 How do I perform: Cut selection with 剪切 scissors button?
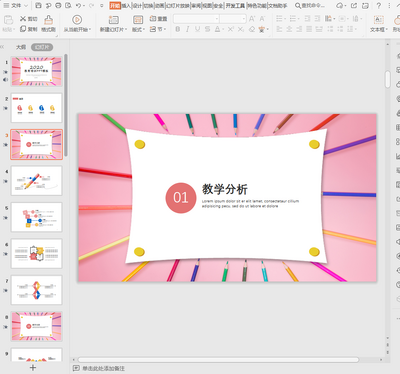pyautogui.click(x=29, y=19)
